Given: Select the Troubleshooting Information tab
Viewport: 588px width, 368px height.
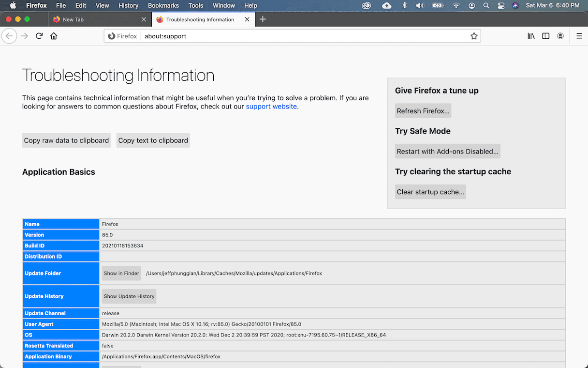Looking at the screenshot, I should pos(203,19).
